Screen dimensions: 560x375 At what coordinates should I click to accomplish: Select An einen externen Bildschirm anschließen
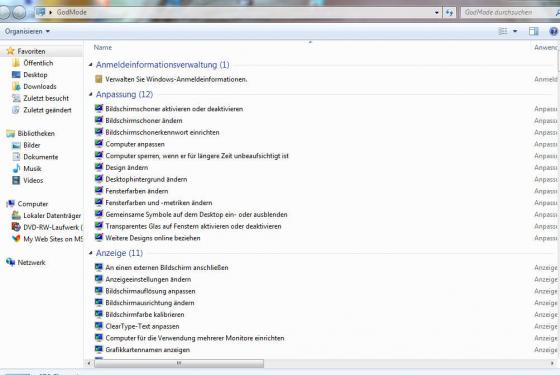click(167, 268)
